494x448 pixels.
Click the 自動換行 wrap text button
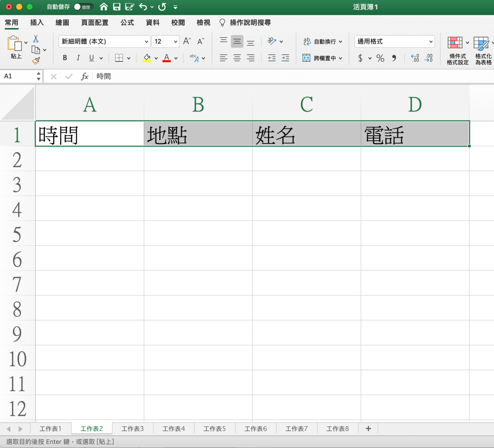pos(323,42)
